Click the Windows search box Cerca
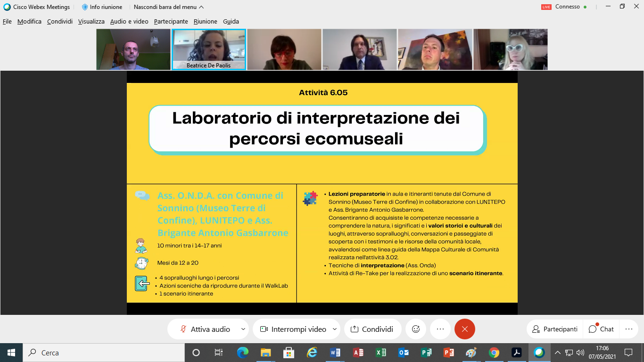Screen dimensions: 644x362 (x=104, y=353)
